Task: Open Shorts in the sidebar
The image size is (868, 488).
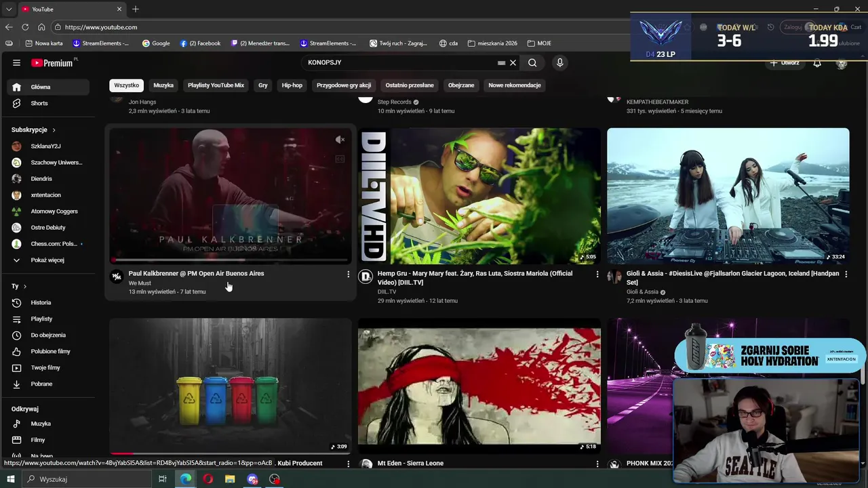Action: pos(48,103)
